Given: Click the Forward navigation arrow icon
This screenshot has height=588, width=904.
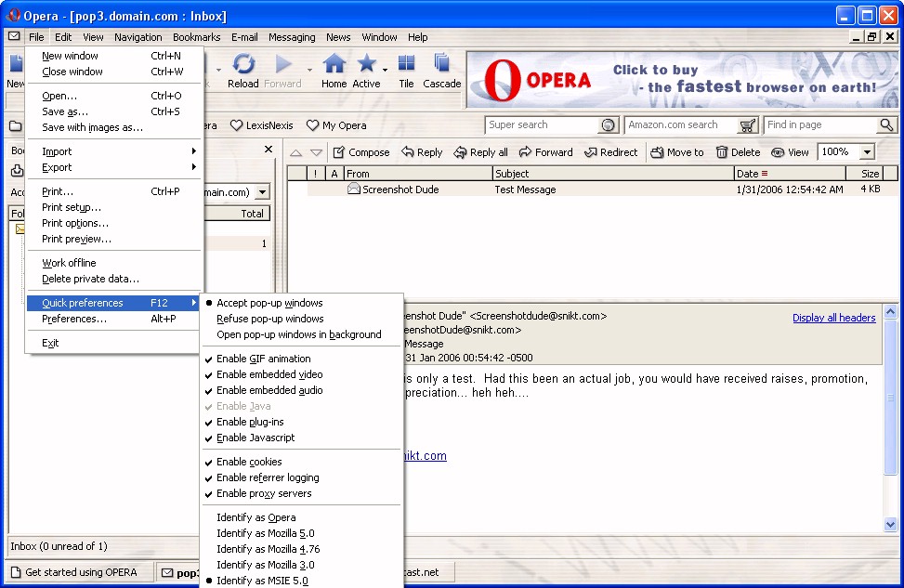Looking at the screenshot, I should [283, 63].
